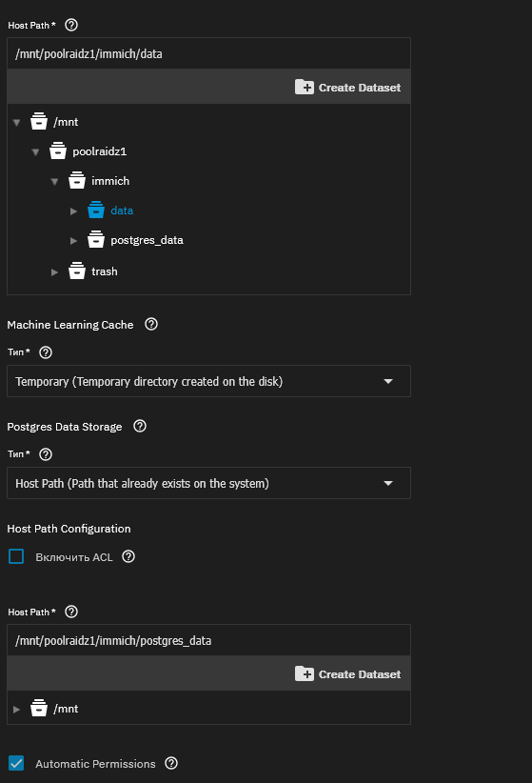Open help icon beside Postgres Data Storage
The image size is (532, 783).
point(140,426)
